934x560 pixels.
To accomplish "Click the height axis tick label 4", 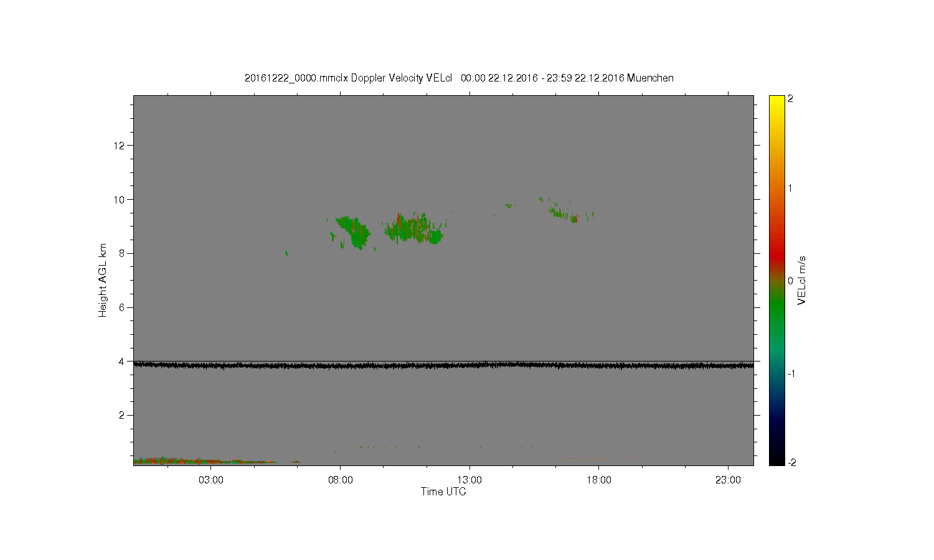I will pos(123,362).
